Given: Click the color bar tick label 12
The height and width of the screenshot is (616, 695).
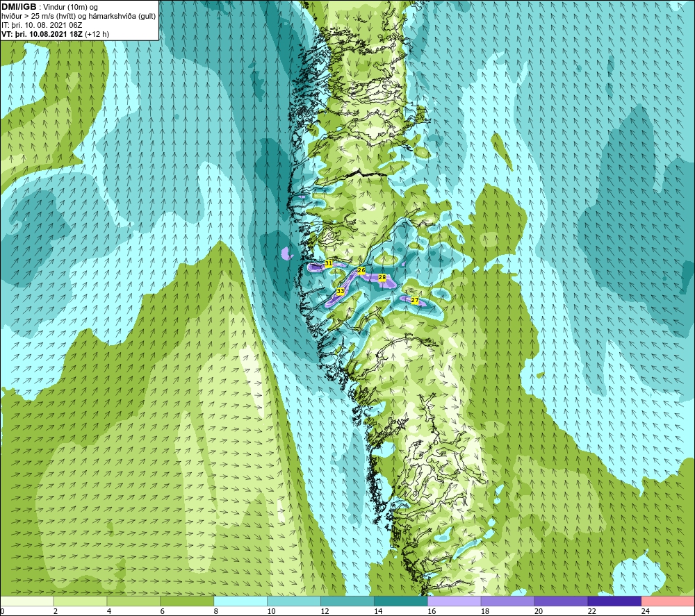Looking at the screenshot, I should [325, 611].
